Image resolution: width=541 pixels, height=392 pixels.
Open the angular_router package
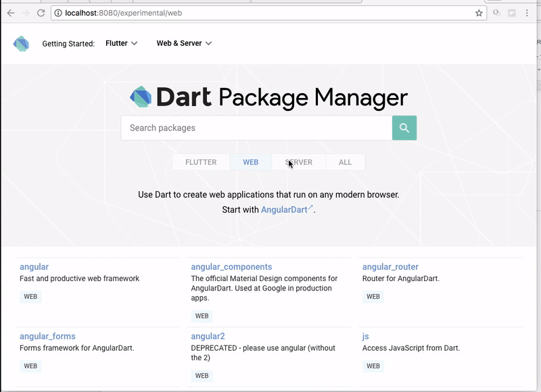390,267
